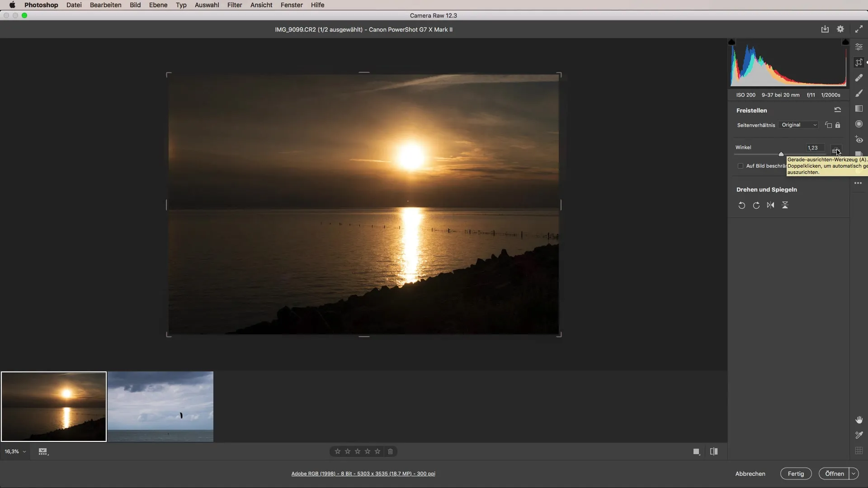Flip image vertically
The height and width of the screenshot is (488, 868).
click(785, 205)
